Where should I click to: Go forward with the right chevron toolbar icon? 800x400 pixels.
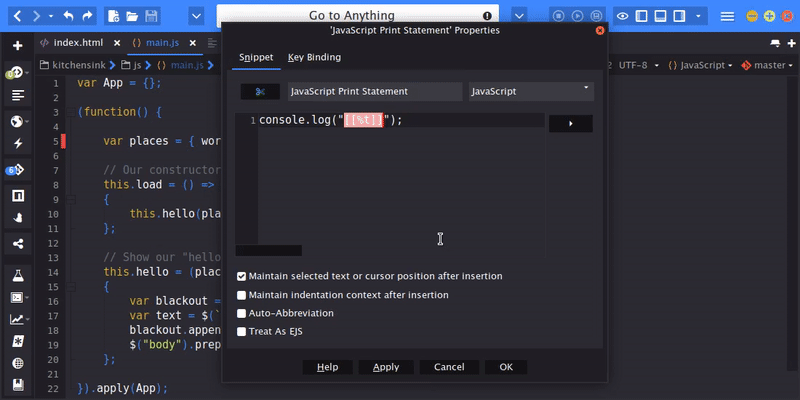tap(36, 16)
